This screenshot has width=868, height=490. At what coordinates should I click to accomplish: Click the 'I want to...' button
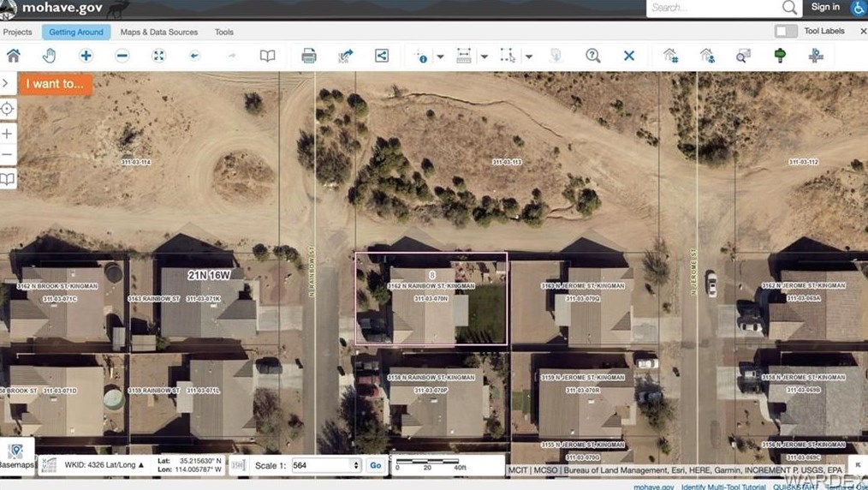55,84
